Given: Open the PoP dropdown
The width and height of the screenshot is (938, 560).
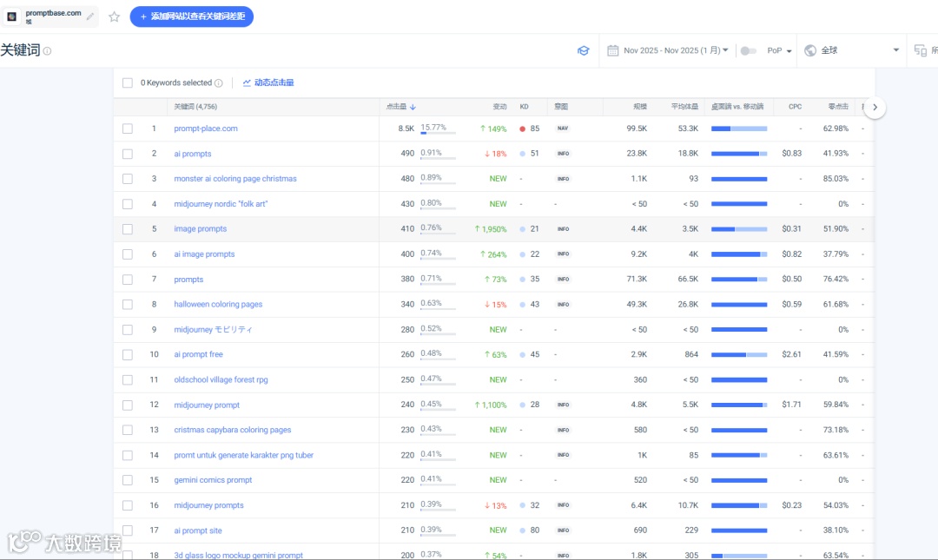Looking at the screenshot, I should [x=779, y=51].
